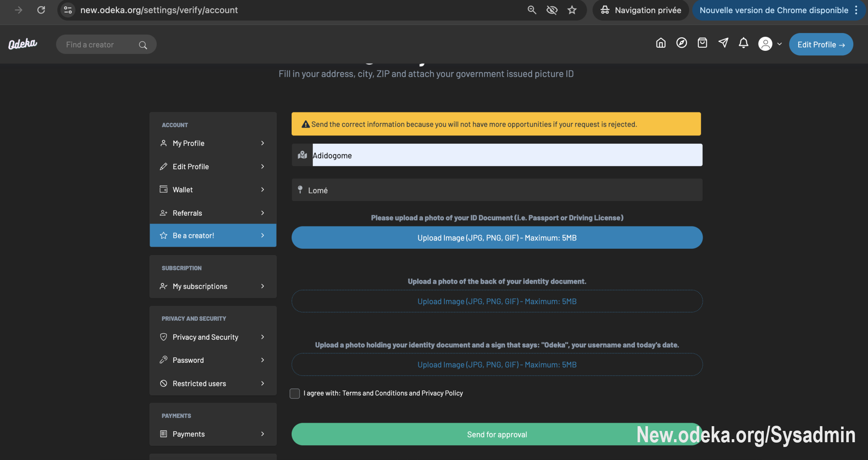Click the Odeka logo

click(x=23, y=44)
